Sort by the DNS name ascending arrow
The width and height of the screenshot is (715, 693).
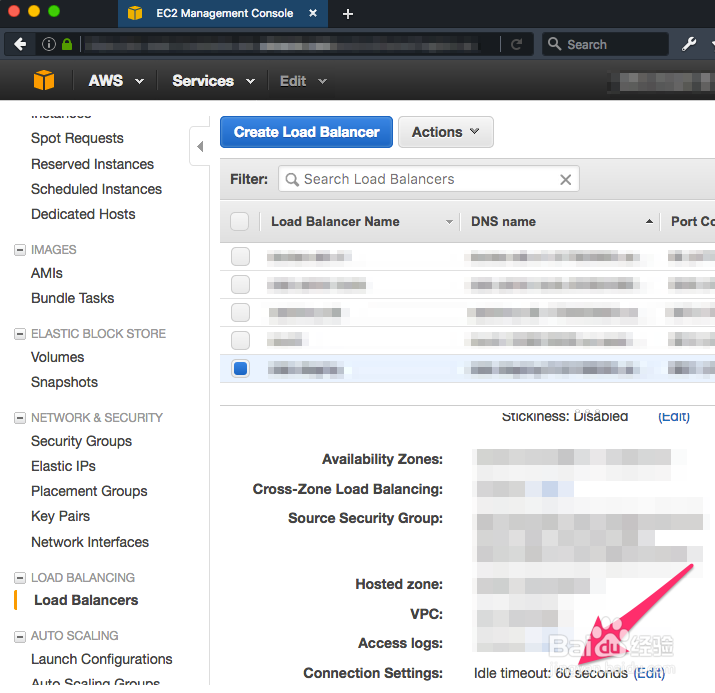[649, 222]
